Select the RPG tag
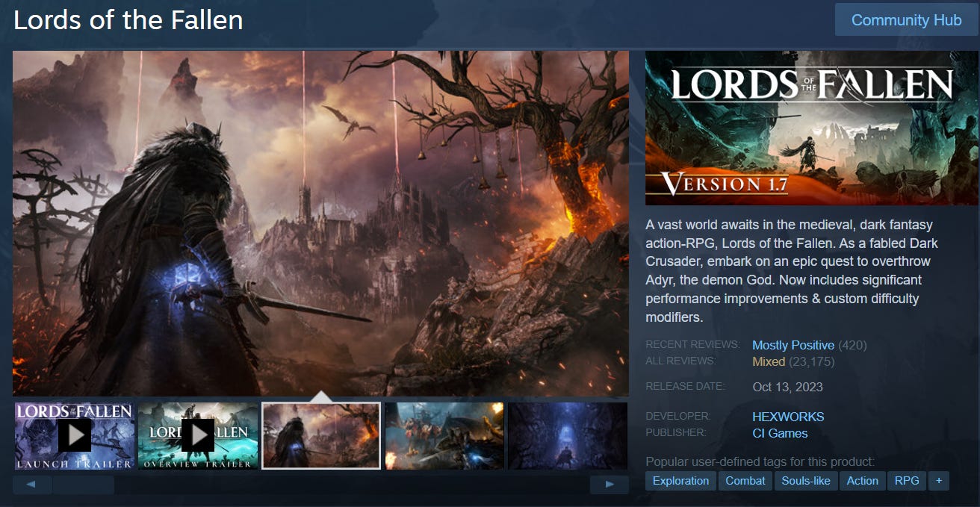 [907, 481]
